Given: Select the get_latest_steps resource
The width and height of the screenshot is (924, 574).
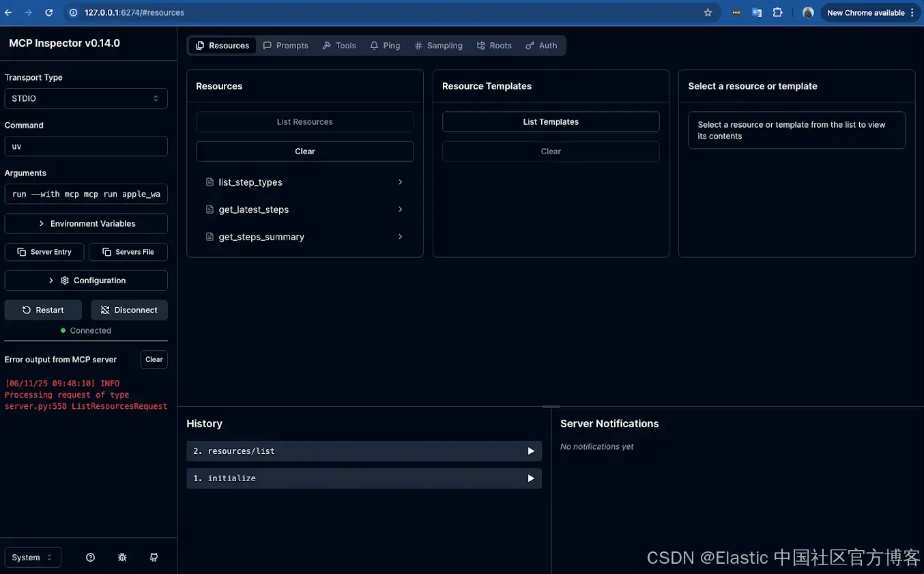Looking at the screenshot, I should (x=305, y=210).
